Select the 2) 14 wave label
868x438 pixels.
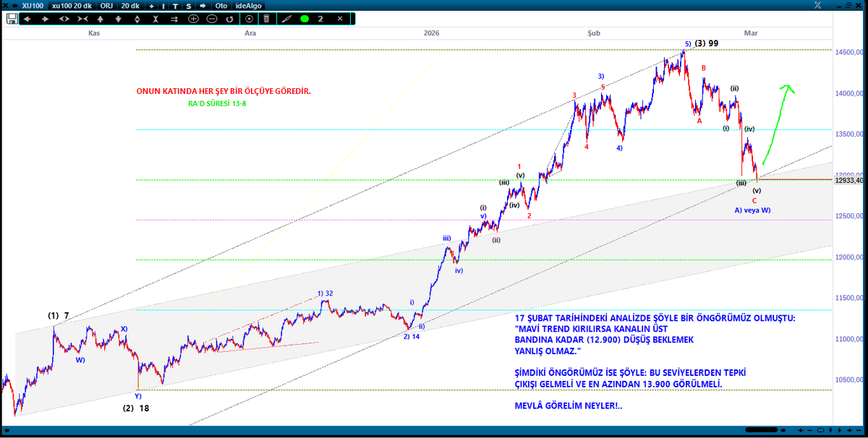tap(412, 336)
